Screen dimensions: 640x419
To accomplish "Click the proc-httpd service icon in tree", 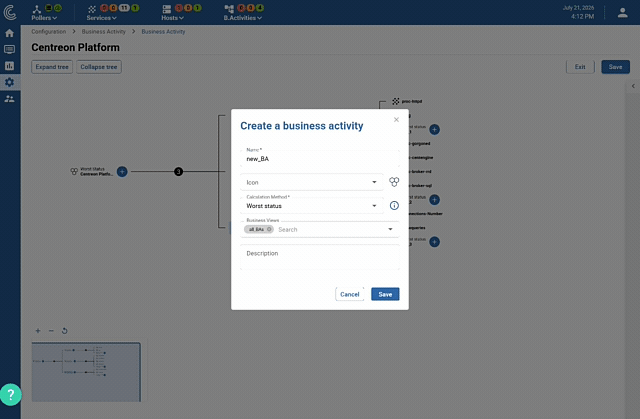I will click(396, 101).
